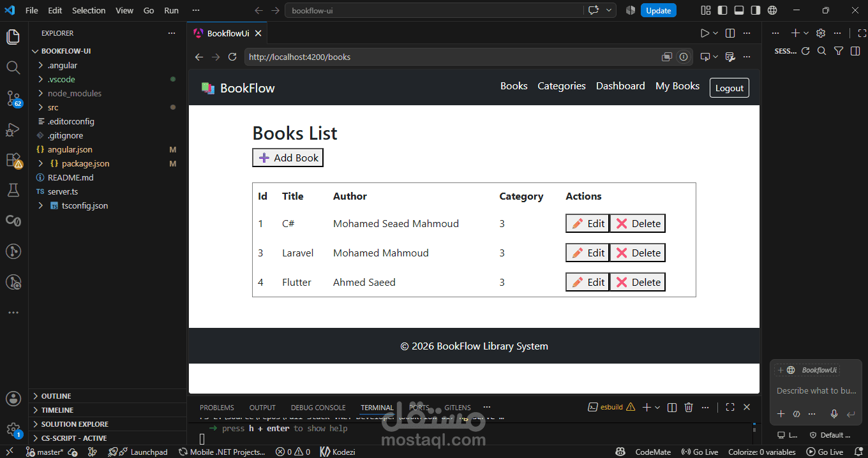Search sessions with magnifier icon
This screenshot has height=458, width=868.
tap(822, 51)
